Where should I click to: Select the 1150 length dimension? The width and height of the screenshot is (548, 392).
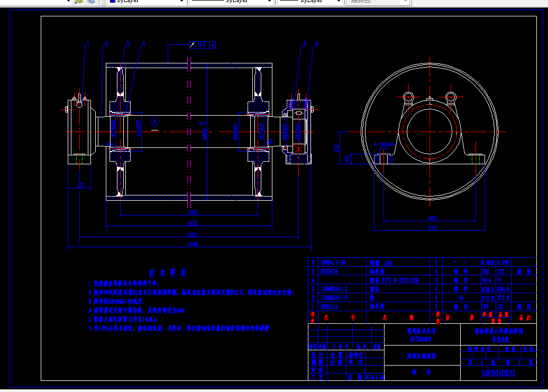[193, 223]
